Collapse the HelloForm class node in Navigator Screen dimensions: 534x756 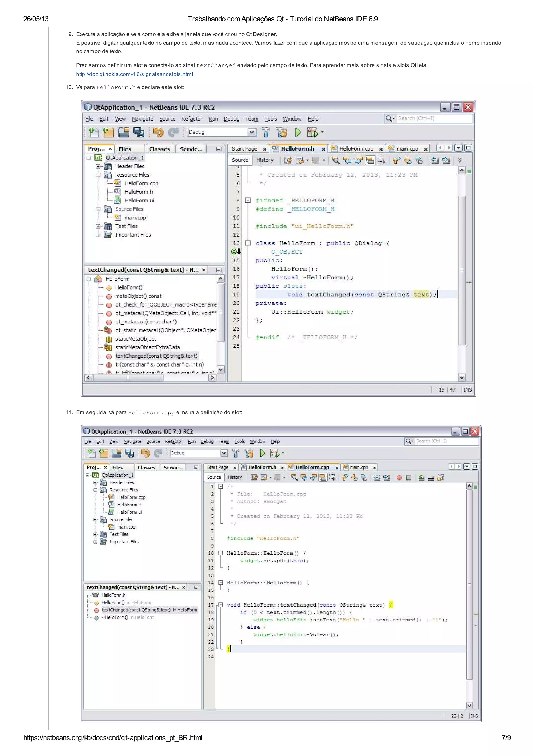[89, 279]
